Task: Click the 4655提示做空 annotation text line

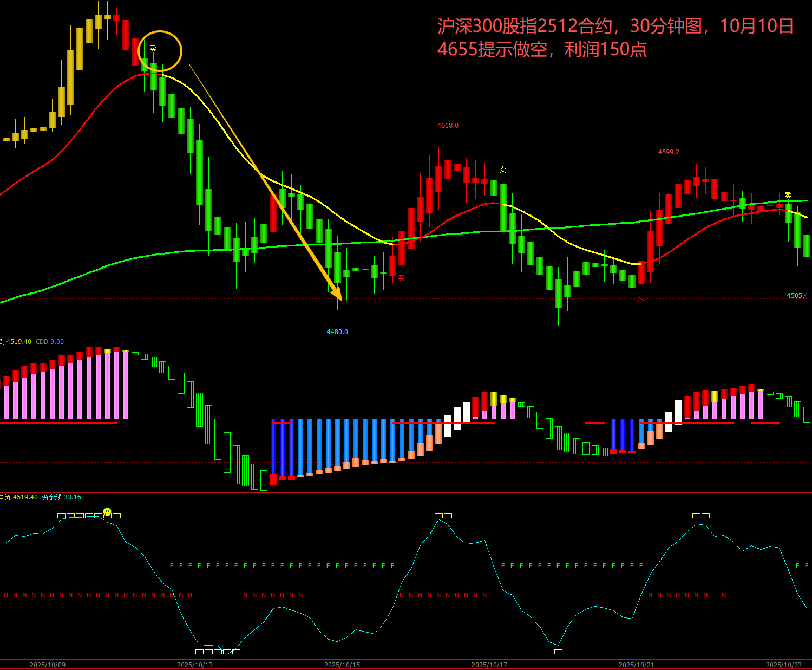Action: point(542,50)
